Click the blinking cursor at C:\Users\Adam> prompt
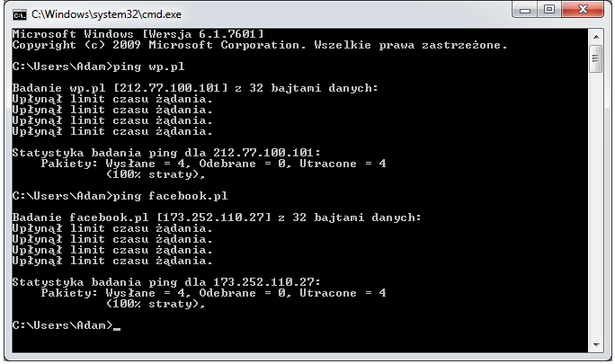 click(117, 328)
